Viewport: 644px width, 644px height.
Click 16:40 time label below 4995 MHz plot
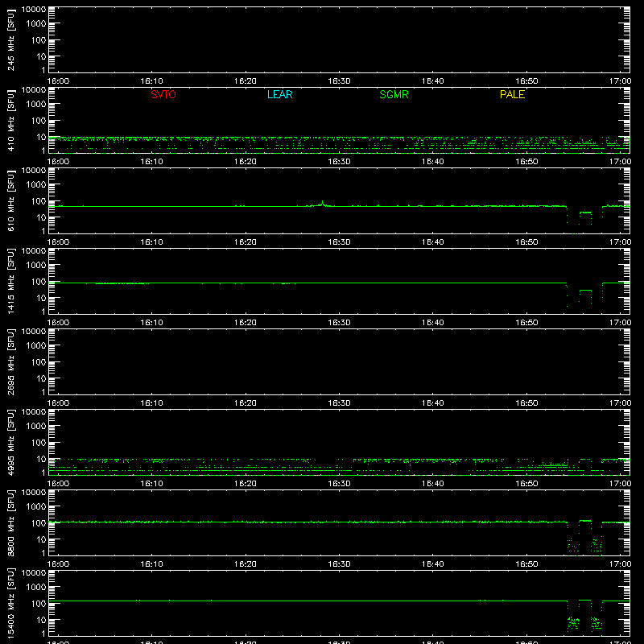[432, 484]
